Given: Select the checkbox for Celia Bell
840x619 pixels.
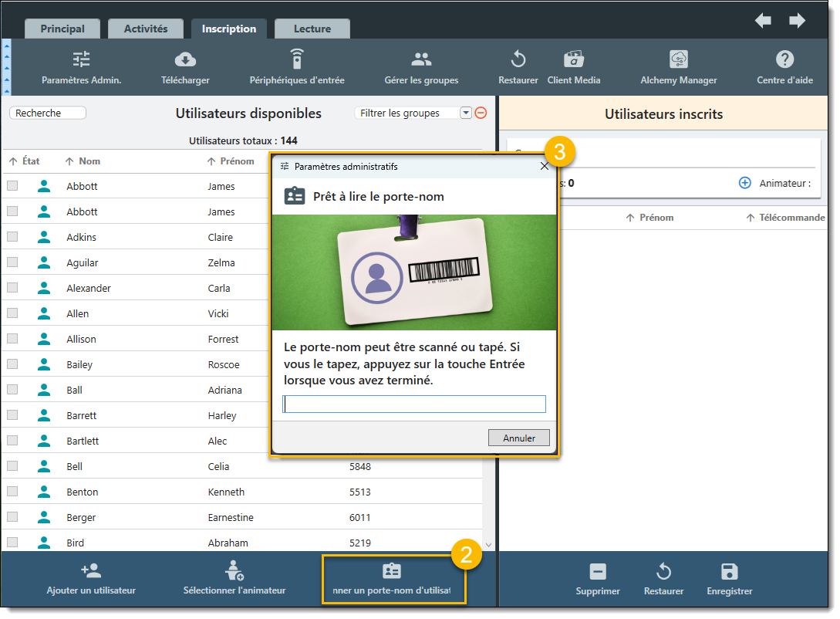Looking at the screenshot, I should 12,466.
